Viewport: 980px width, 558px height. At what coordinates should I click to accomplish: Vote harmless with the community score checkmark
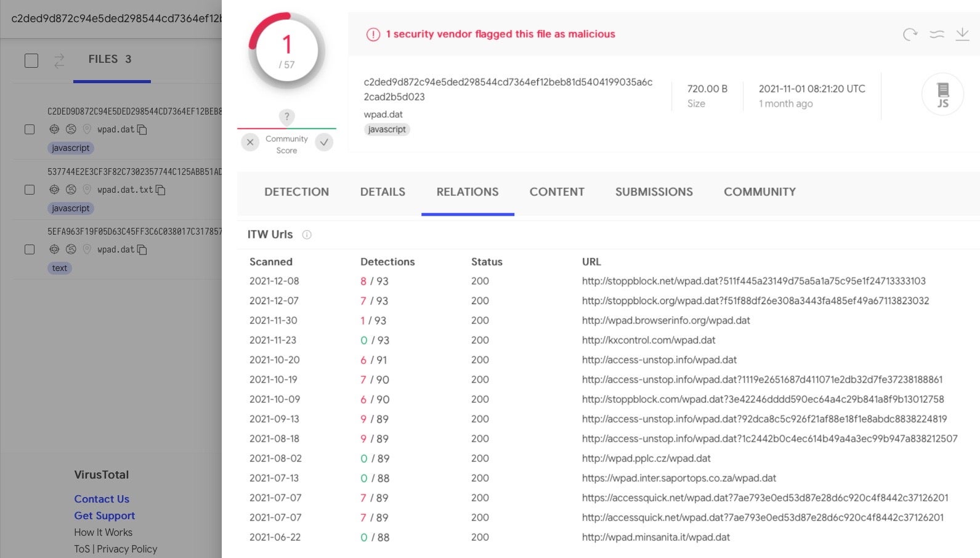pos(324,142)
